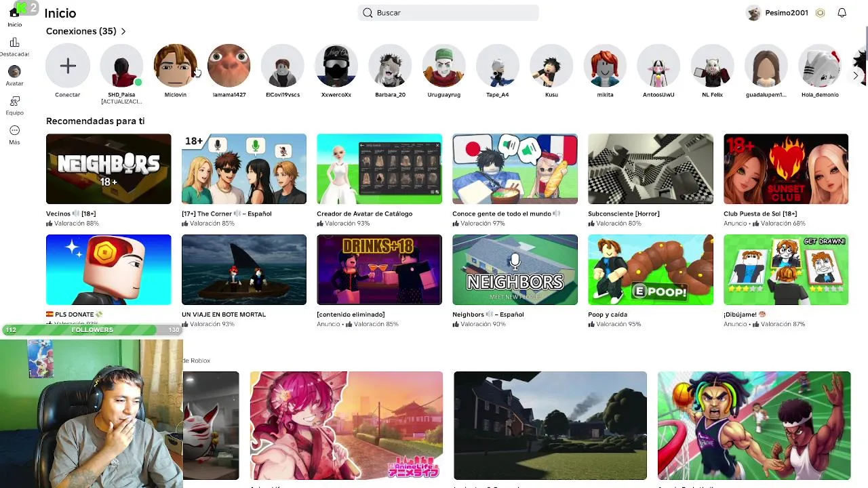This screenshot has height=488, width=868.
Task: Open the dark house banner thumbnail
Action: [x=550, y=426]
